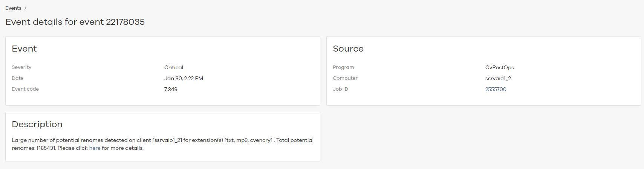644x169 pixels.
Task: Click the Program label
Action: [343, 67]
